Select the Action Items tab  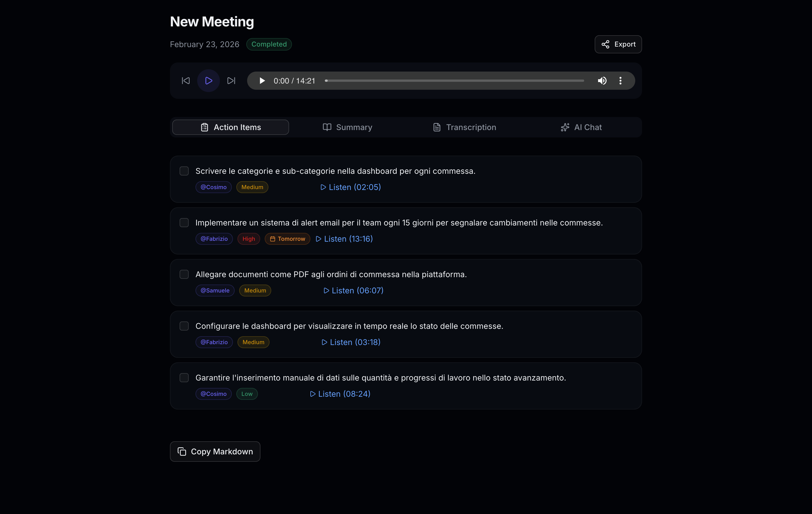point(230,127)
